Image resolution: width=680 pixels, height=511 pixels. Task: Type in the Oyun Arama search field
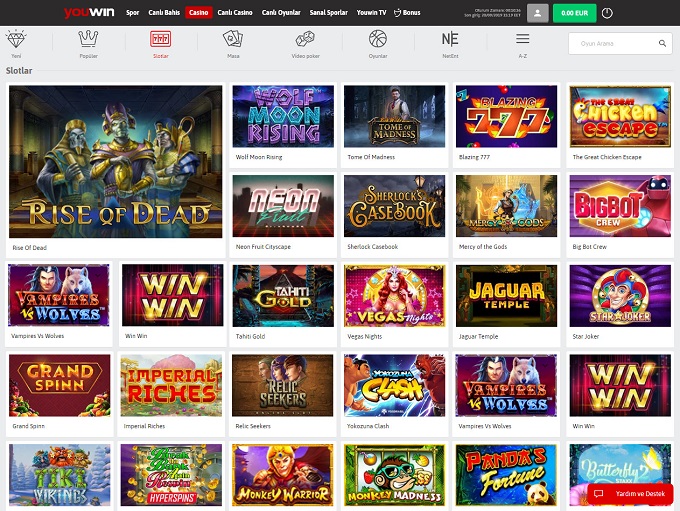pyautogui.click(x=612, y=44)
